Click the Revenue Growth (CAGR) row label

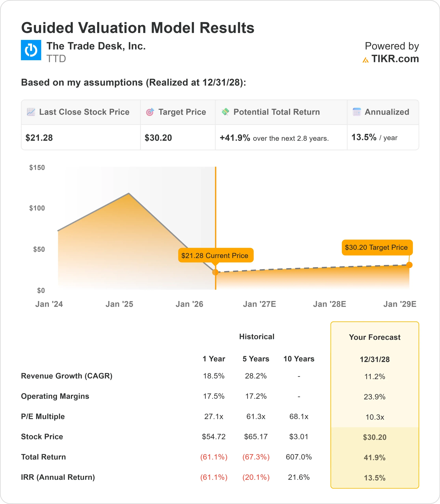(67, 376)
